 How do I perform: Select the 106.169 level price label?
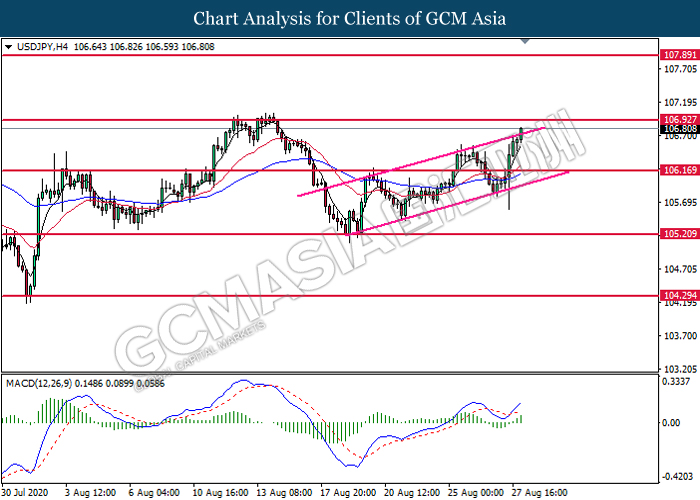coord(679,170)
